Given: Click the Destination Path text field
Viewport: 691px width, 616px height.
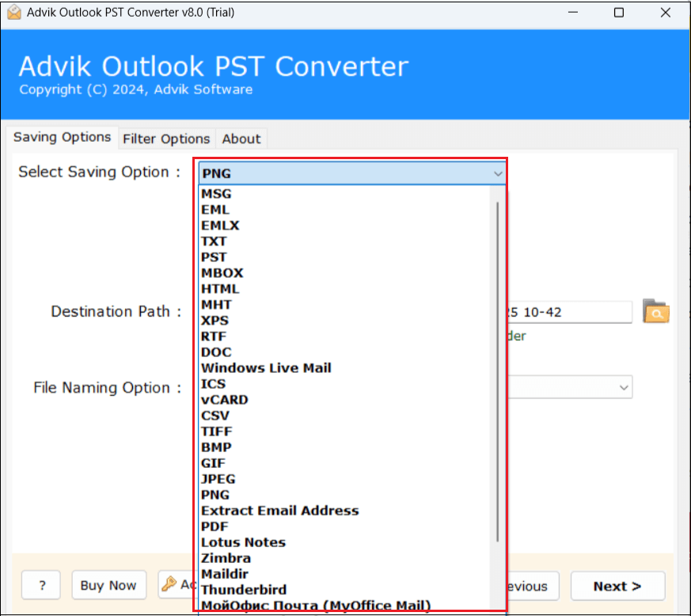Looking at the screenshot, I should coord(569,312).
